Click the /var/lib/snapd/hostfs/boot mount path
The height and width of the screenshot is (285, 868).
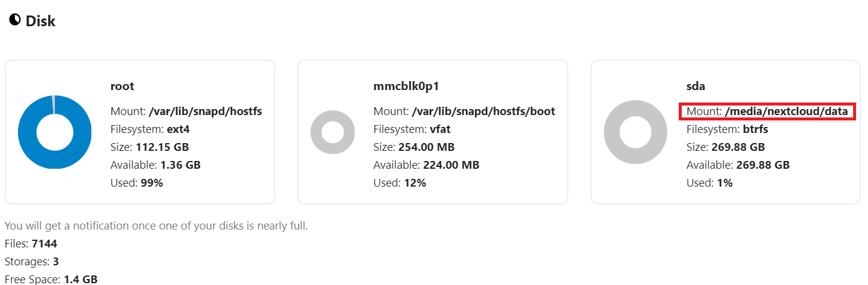click(x=484, y=111)
